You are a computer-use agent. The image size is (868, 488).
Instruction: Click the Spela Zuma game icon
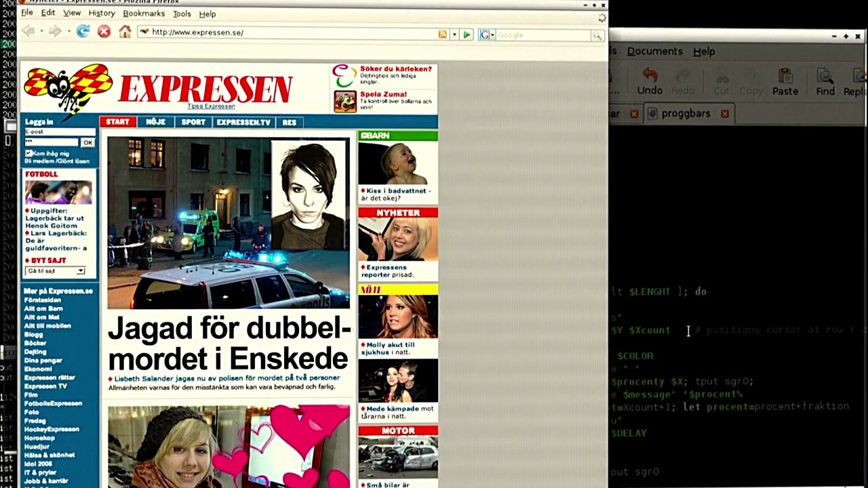(x=345, y=101)
